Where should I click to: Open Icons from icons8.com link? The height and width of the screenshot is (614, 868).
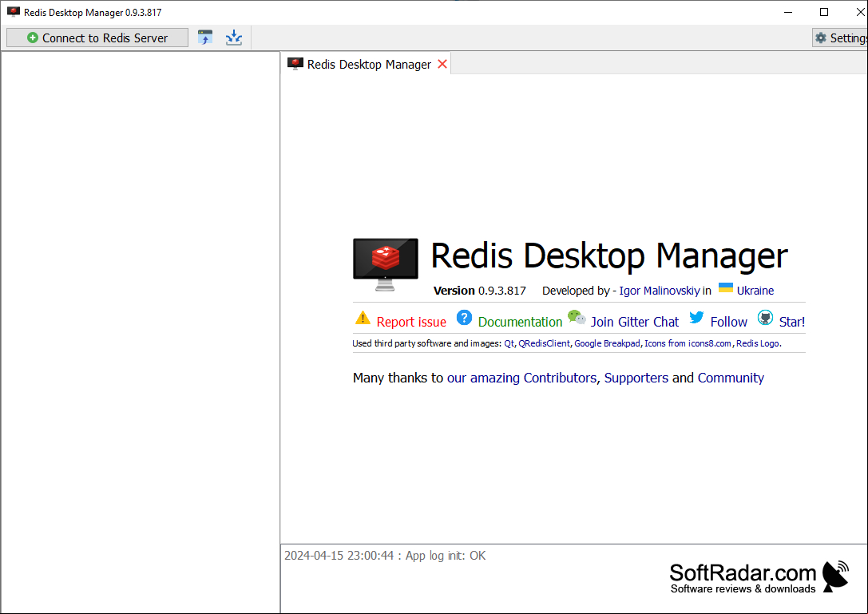[688, 343]
